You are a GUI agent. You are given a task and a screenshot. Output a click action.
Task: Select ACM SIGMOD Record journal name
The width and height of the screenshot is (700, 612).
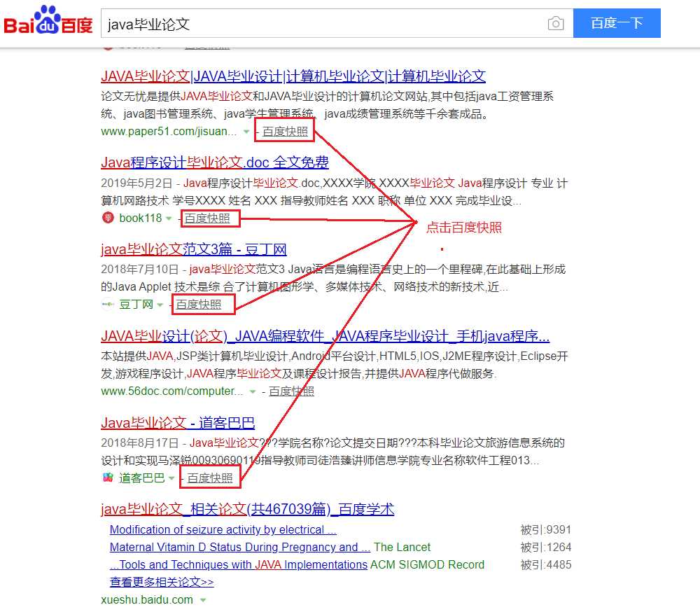point(427,564)
